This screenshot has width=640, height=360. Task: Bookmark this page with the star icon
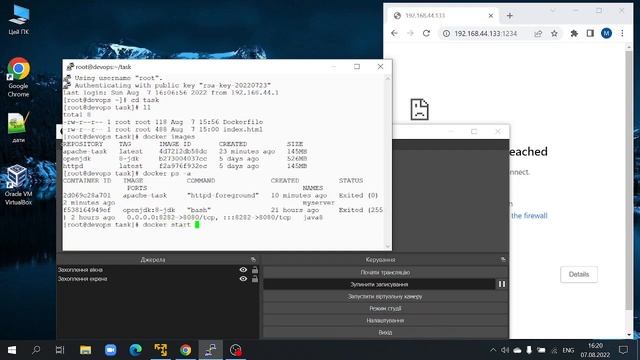(554, 33)
